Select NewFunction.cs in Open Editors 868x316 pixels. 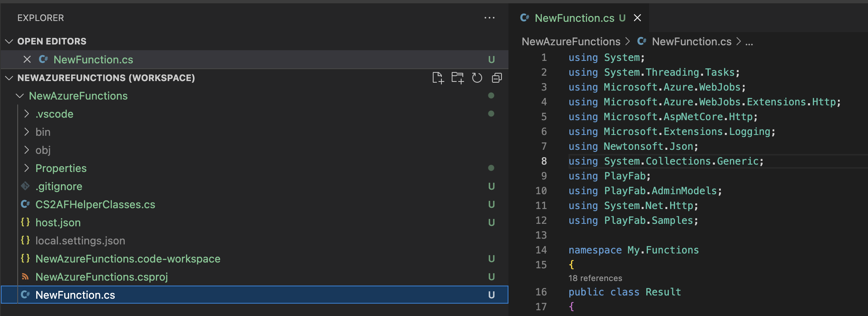coord(93,60)
